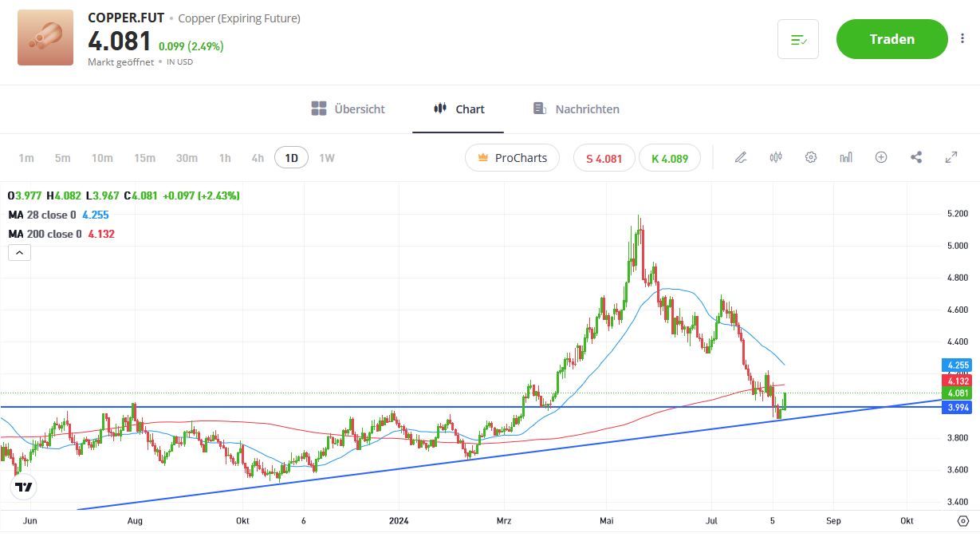Viewport: 980px width, 537px height.
Task: Open time axis settings at bottom right
Action: tap(962, 521)
